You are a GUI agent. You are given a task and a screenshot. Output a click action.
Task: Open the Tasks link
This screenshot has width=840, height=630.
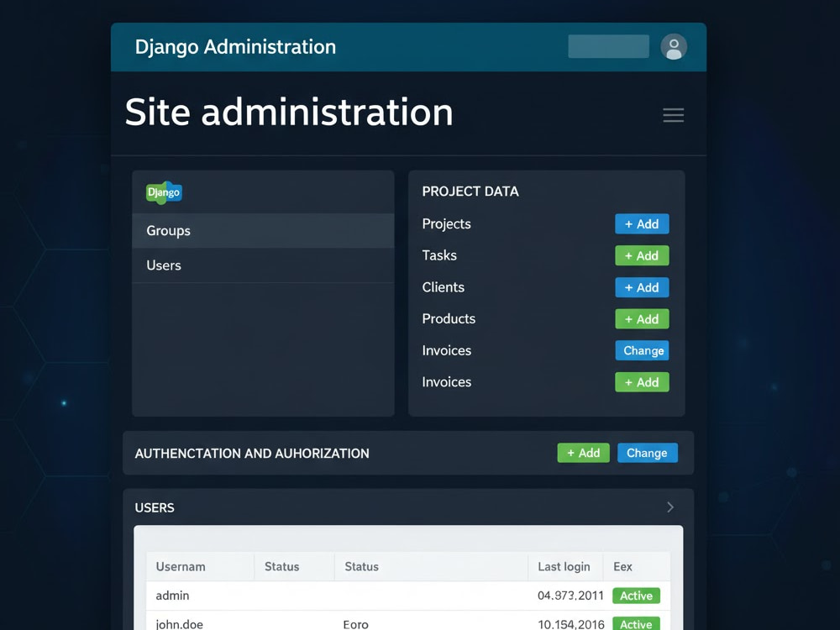[439, 255]
